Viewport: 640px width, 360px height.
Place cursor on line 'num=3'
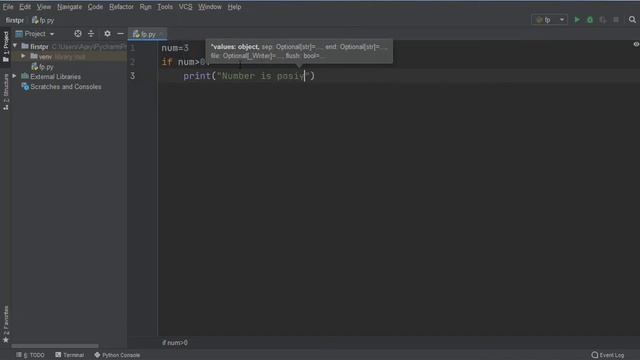[x=175, y=48]
